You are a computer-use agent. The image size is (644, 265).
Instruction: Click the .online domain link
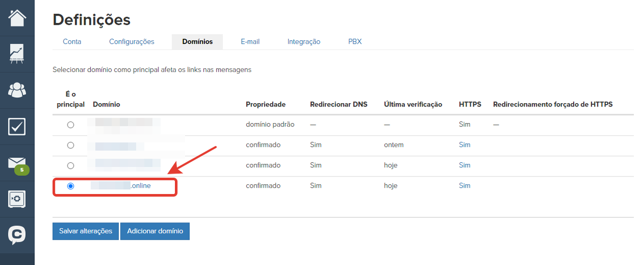tap(141, 186)
